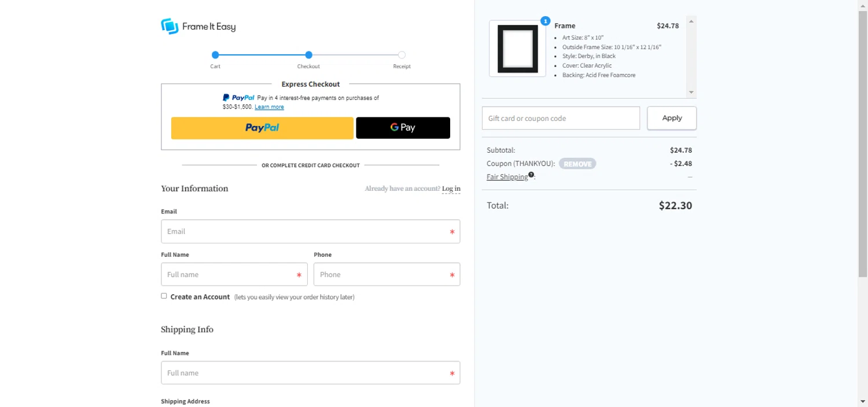Click the Cover: Clear Acrylic text
The width and height of the screenshot is (868, 407).
click(587, 66)
